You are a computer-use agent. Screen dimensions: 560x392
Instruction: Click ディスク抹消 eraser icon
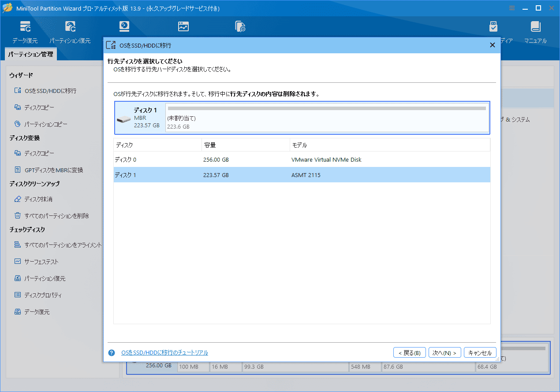pos(18,199)
